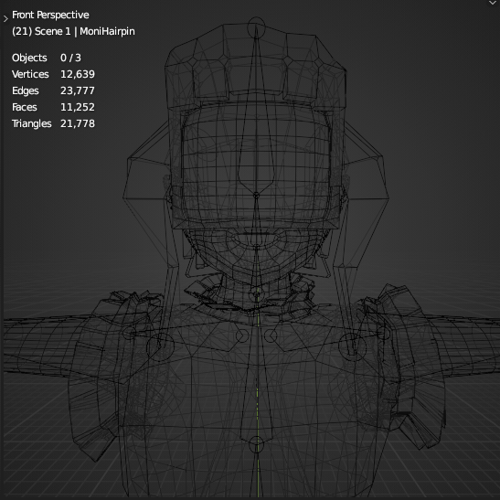Click the Edges 23,777 statistic line
500x500 pixels.
[x=53, y=91]
